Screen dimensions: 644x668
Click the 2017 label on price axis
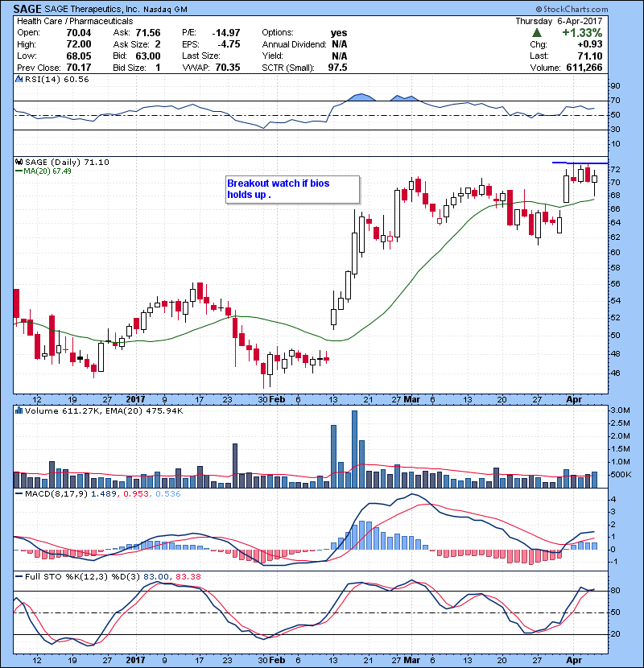pos(135,400)
